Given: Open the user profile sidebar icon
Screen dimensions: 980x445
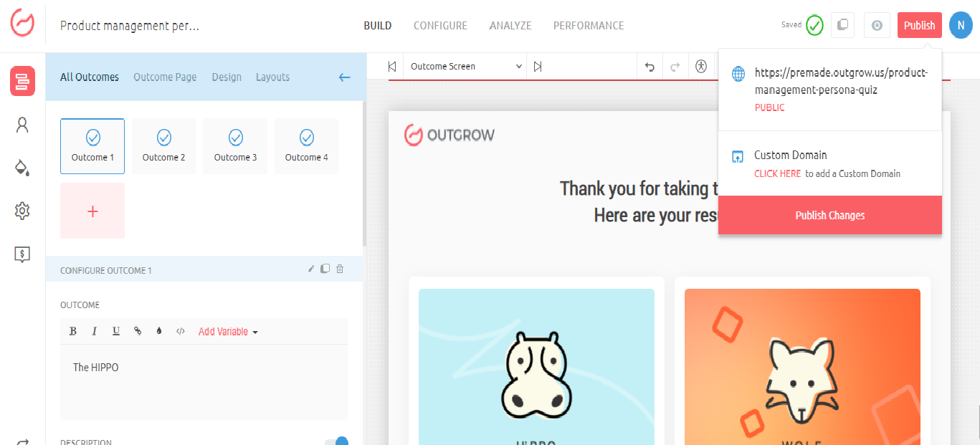Looking at the screenshot, I should (22, 125).
